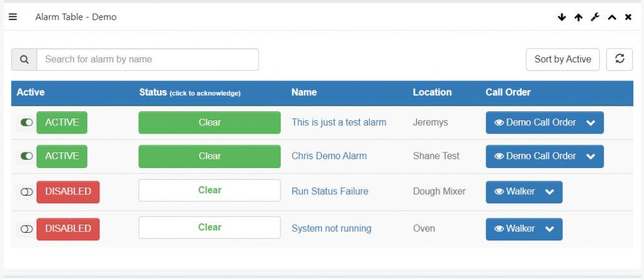This screenshot has height=280, width=644.
Task: Click the Sort by Active button
Action: pyautogui.click(x=563, y=59)
